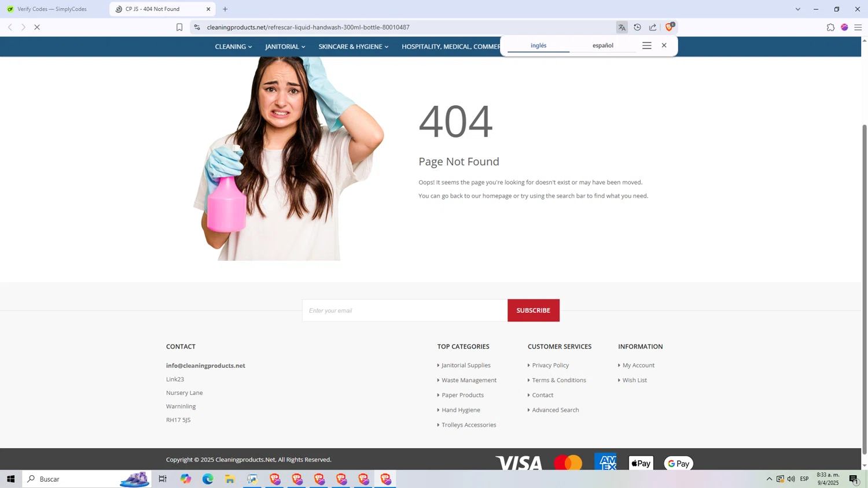Switch to Verify Codes SimplyCodes tab
The width and height of the screenshot is (868, 488).
coord(52,9)
